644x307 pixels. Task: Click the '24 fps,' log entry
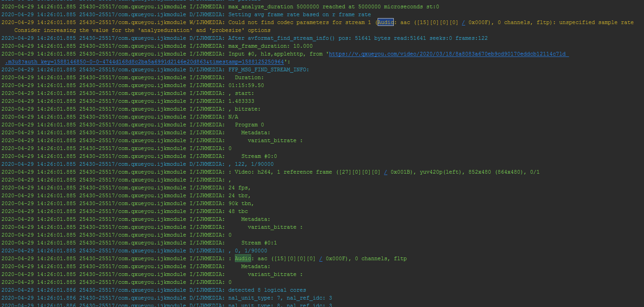pos(240,188)
